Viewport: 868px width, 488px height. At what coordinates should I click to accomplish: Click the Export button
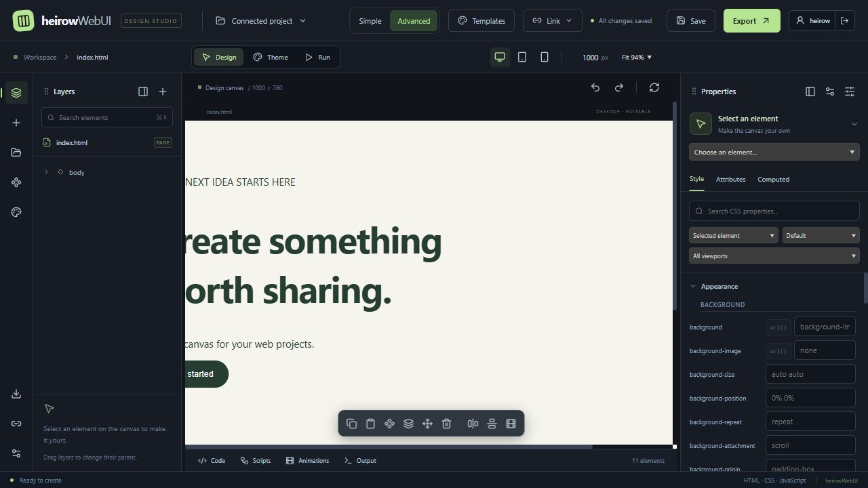click(x=751, y=21)
